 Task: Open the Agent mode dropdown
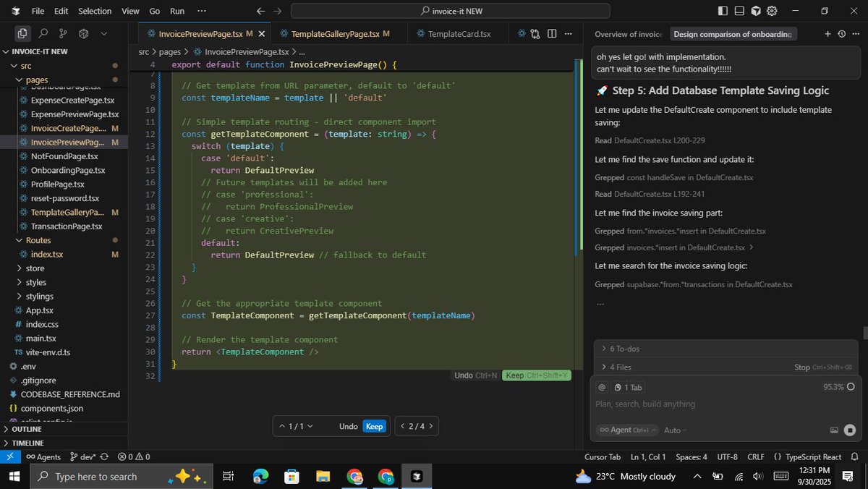pos(627,430)
